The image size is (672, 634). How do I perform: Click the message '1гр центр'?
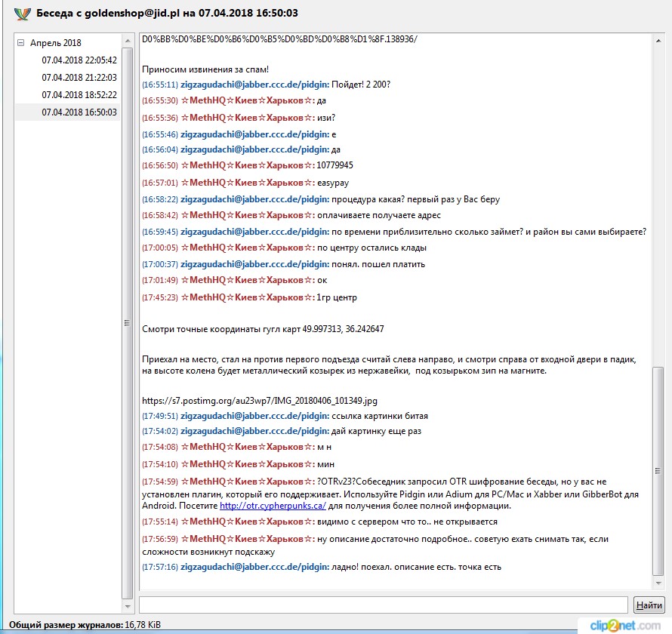(x=337, y=297)
